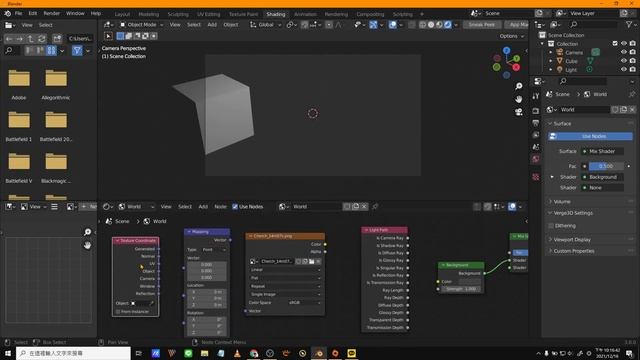The width and height of the screenshot is (640, 360).
Task: Toggle the Use Nodes checkbox in node editor
Action: pyautogui.click(x=235, y=207)
